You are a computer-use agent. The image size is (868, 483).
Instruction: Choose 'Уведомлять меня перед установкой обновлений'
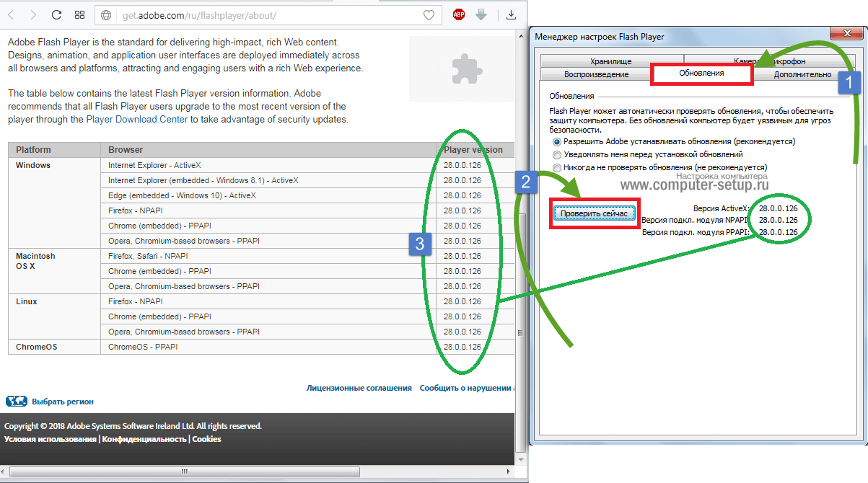pyautogui.click(x=556, y=155)
